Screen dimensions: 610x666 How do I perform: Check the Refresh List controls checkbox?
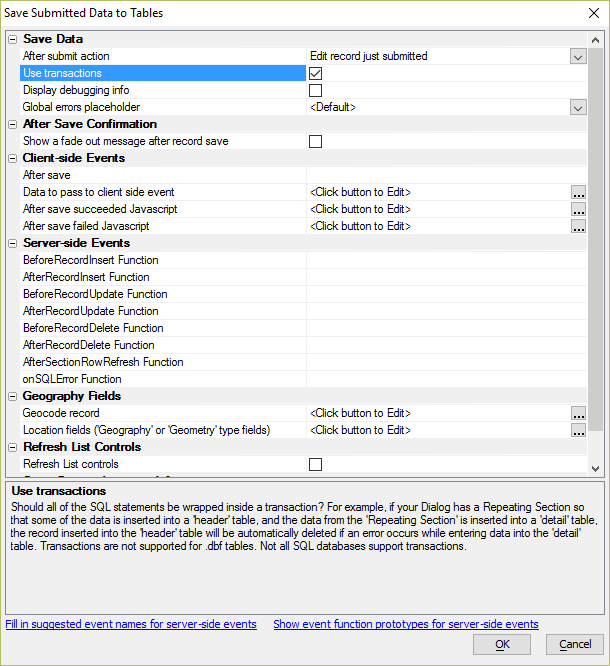[315, 464]
